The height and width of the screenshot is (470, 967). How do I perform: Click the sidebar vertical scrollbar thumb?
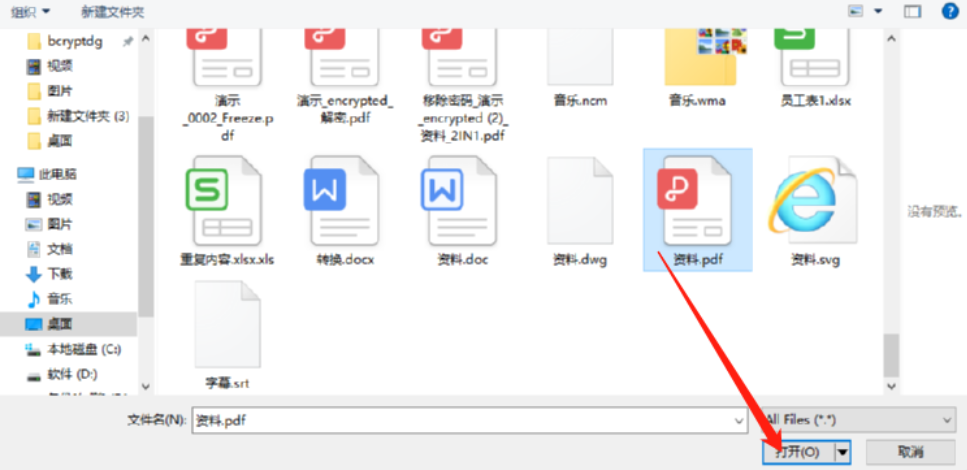(146, 216)
